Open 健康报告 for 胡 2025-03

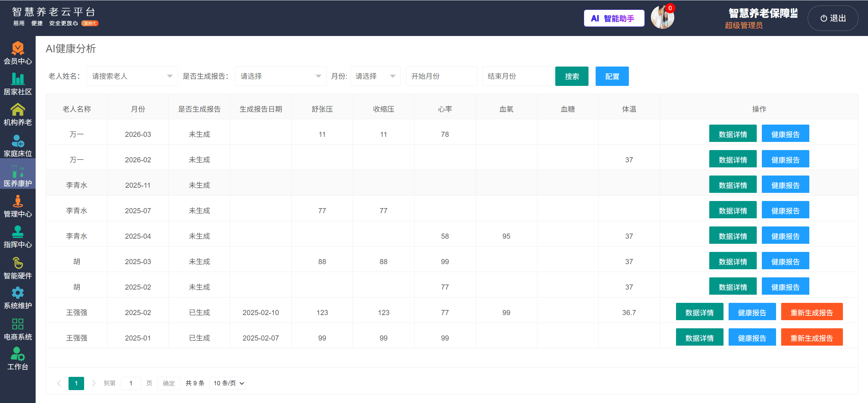[785, 261]
